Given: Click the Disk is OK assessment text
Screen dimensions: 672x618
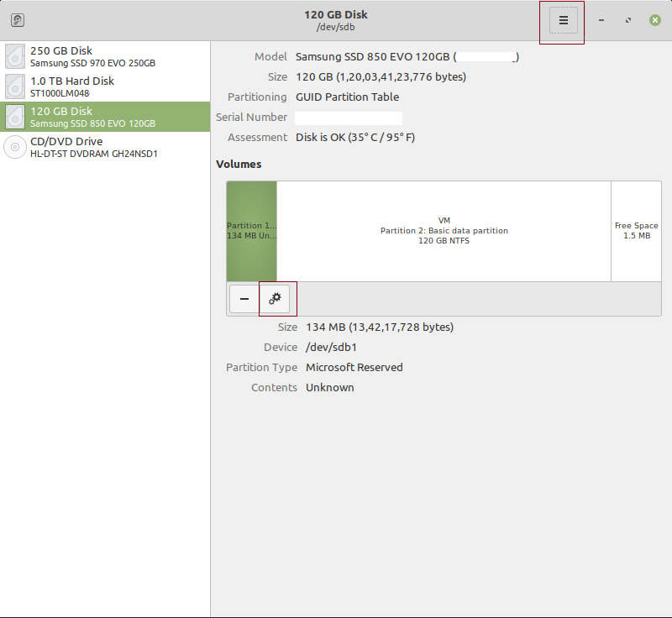Looking at the screenshot, I should [x=355, y=138].
